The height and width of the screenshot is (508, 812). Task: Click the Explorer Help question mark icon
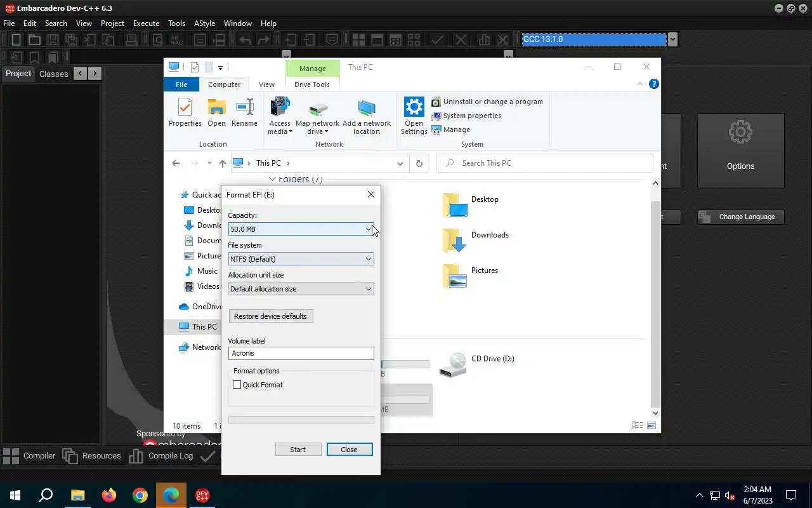(x=654, y=84)
